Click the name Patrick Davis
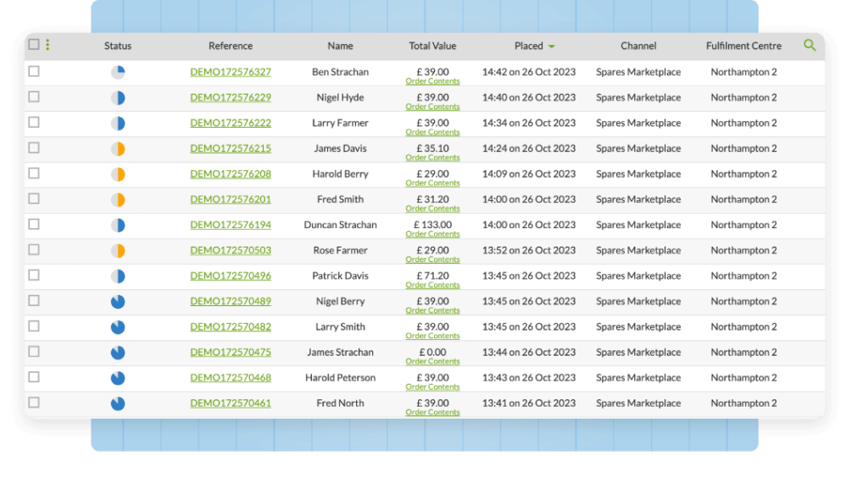 point(340,275)
